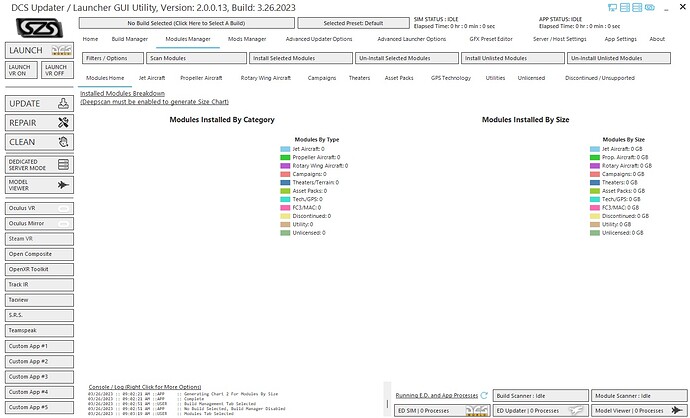Click the UPDATE download icon
This screenshot has width=690, height=418.
(63, 103)
